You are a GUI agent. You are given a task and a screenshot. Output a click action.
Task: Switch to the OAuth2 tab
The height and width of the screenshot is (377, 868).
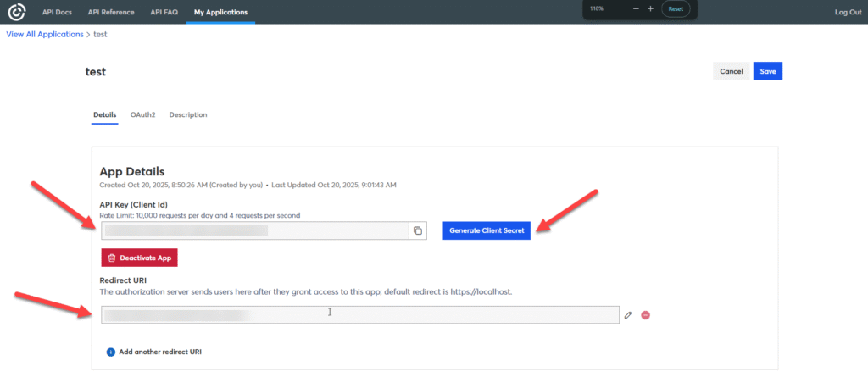point(142,114)
